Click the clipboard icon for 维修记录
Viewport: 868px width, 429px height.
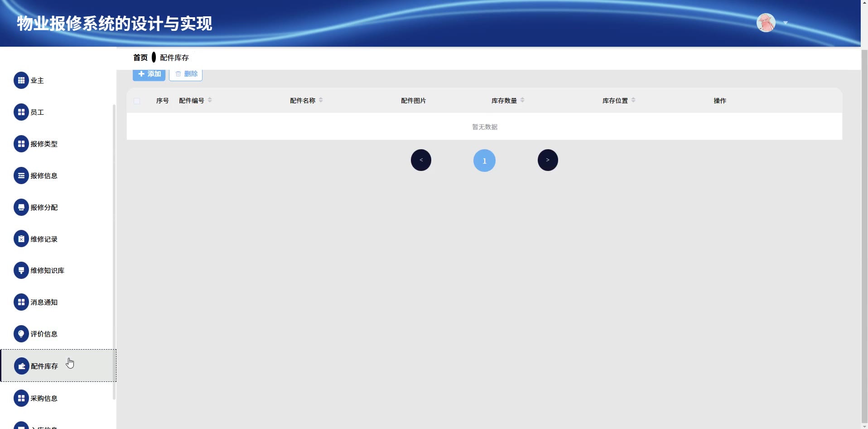click(21, 239)
